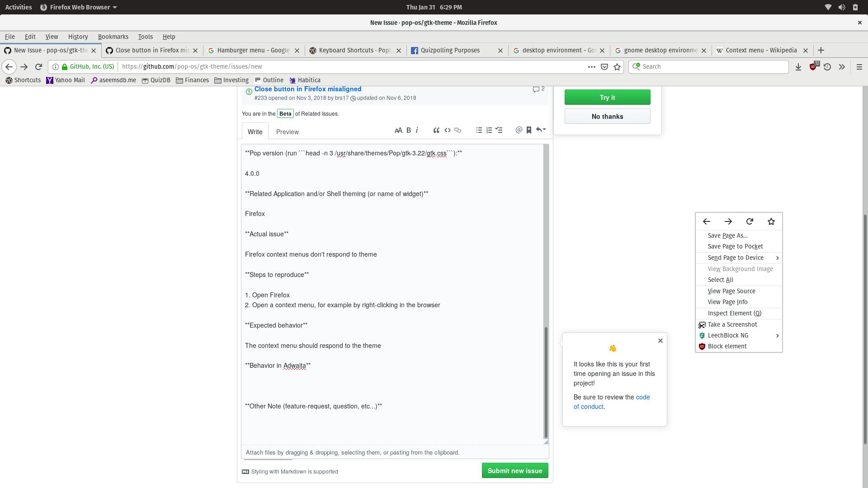Screen dimensions: 868x488
Task: Switch to the Preview tab
Action: click(x=287, y=131)
